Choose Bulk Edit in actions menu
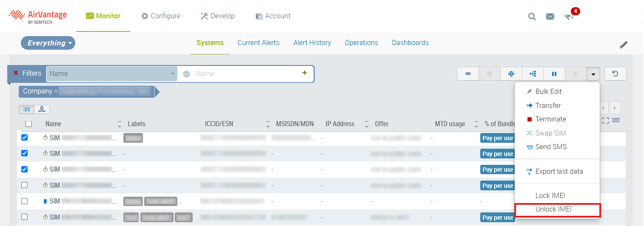 point(548,91)
